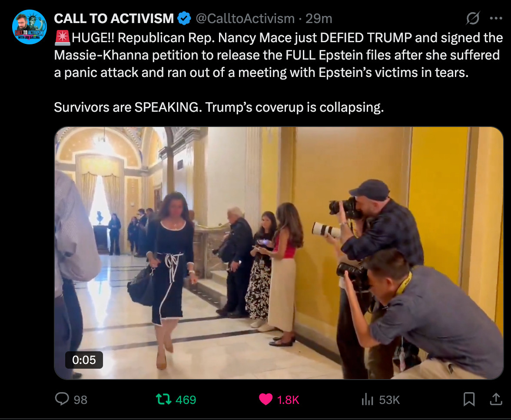Click the 53K views count

[x=389, y=400]
